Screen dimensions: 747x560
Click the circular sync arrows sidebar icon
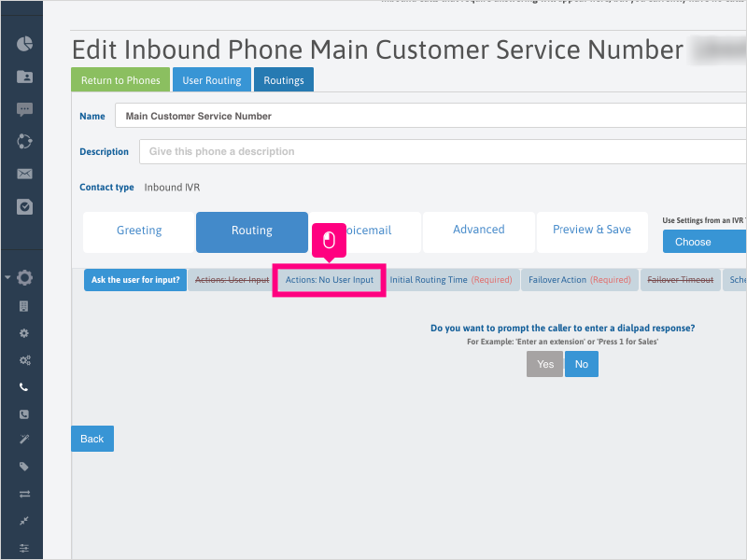(x=25, y=142)
